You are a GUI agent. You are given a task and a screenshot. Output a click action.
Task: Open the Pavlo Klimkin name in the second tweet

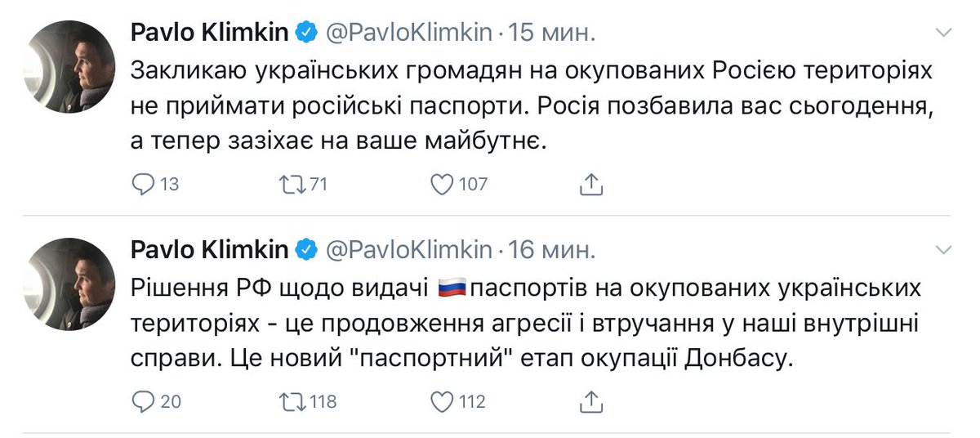(x=210, y=248)
